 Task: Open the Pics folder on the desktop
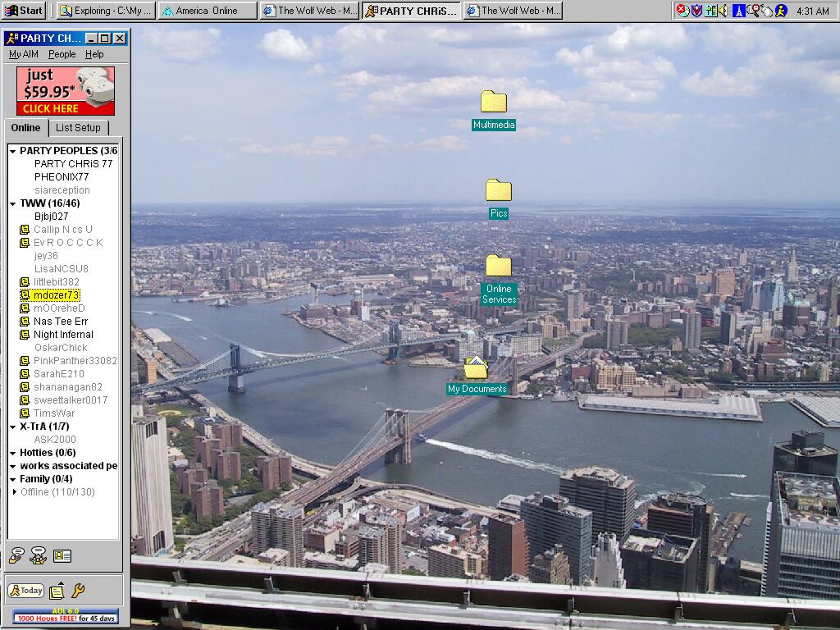click(x=498, y=191)
